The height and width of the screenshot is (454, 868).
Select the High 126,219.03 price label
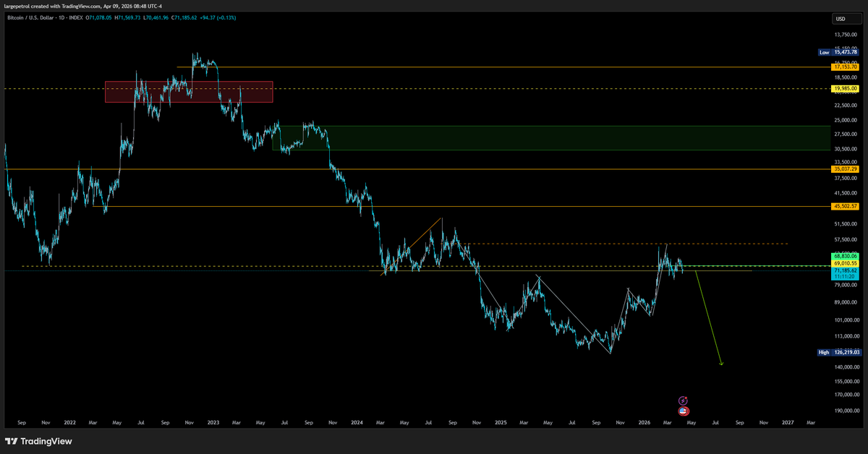[839, 352]
